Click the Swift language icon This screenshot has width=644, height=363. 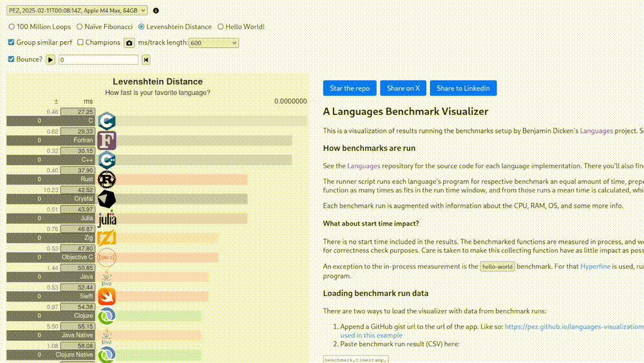click(x=106, y=297)
